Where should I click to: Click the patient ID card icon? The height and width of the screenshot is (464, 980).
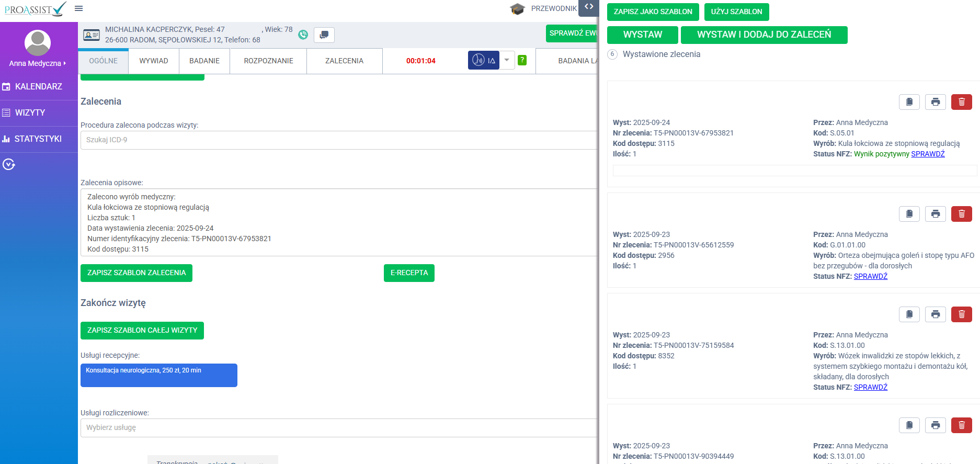[92, 35]
